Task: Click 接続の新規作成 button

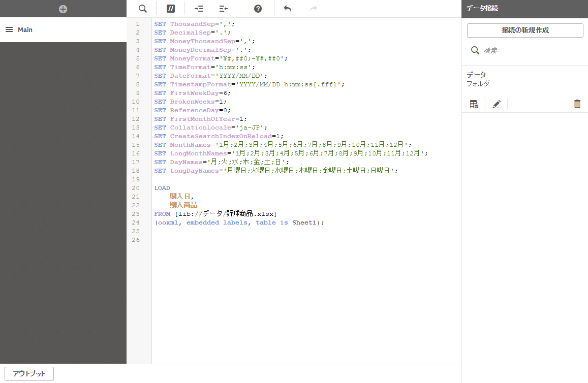Action: (525, 30)
